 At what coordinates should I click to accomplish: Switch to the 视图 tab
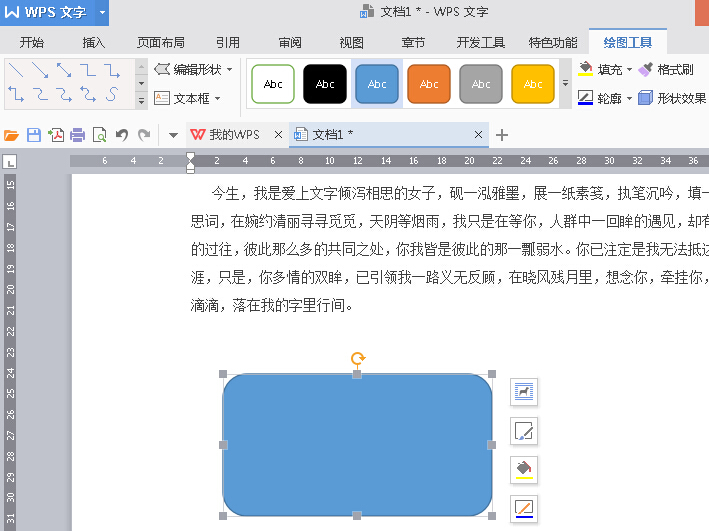(351, 43)
